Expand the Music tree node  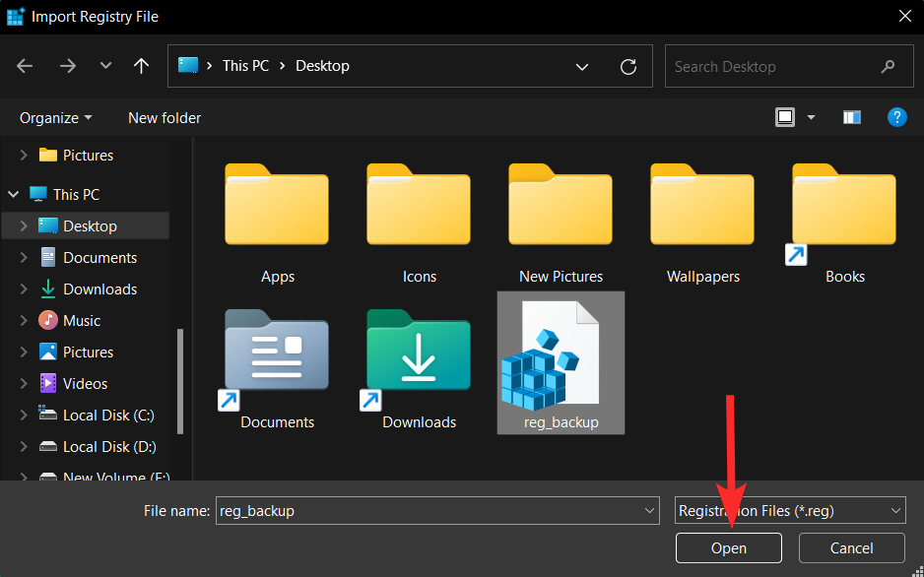click(x=24, y=320)
